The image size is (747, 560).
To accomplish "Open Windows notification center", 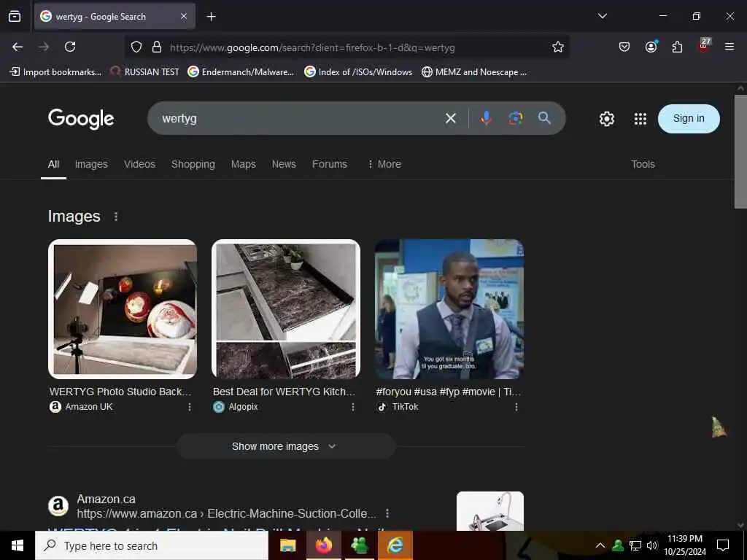I will click(723, 545).
